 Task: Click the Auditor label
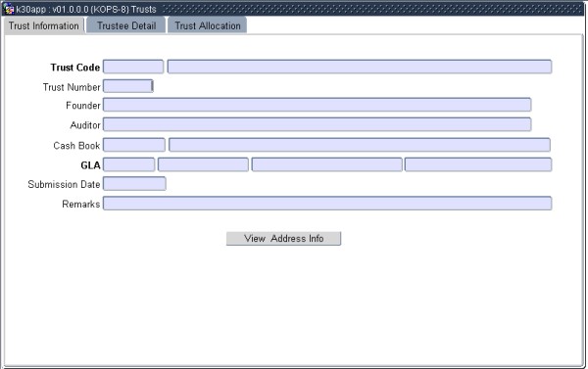85,125
